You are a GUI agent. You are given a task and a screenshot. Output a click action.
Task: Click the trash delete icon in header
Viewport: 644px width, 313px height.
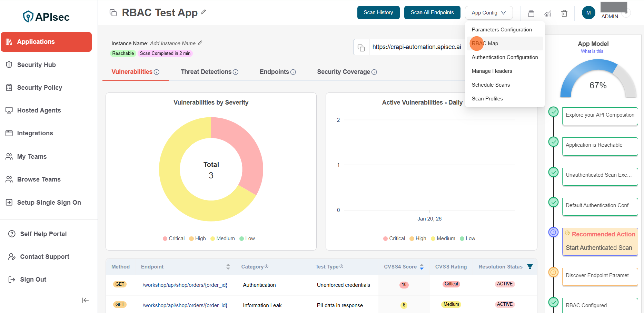click(564, 13)
